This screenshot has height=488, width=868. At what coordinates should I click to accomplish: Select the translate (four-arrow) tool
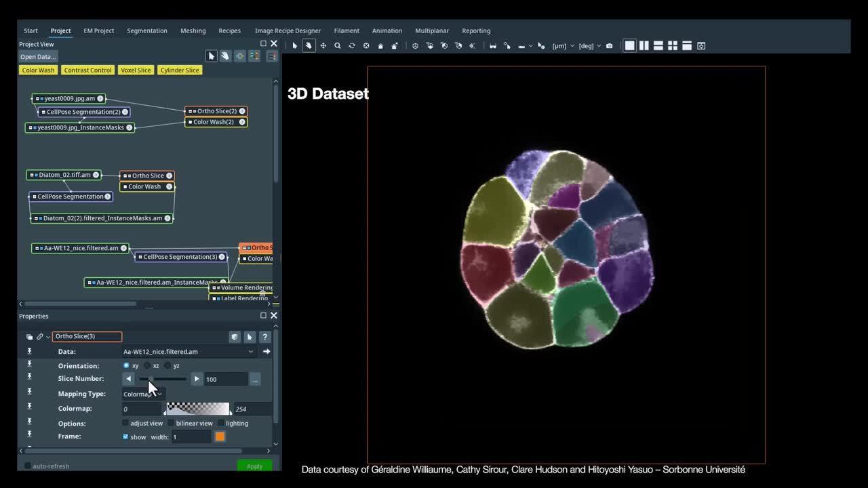click(x=323, y=45)
